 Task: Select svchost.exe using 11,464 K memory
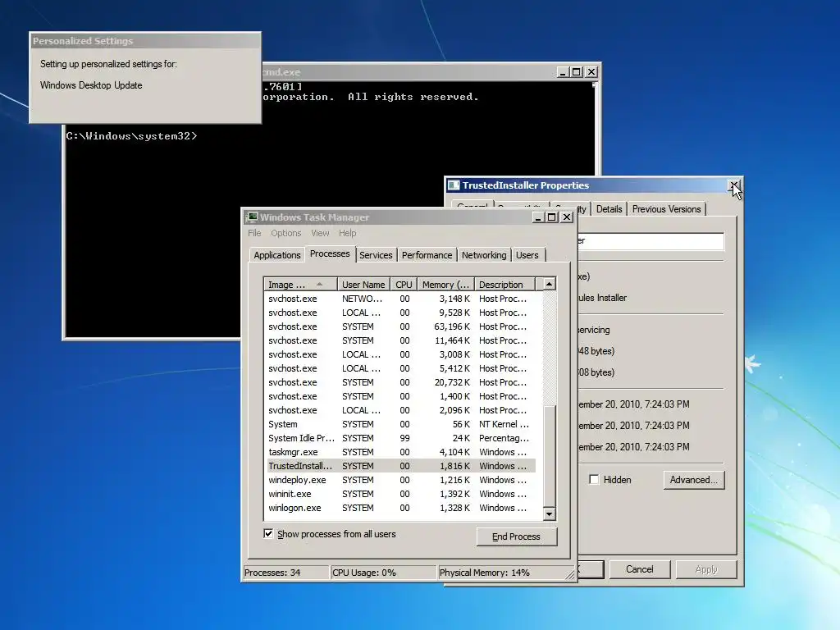(x=400, y=340)
